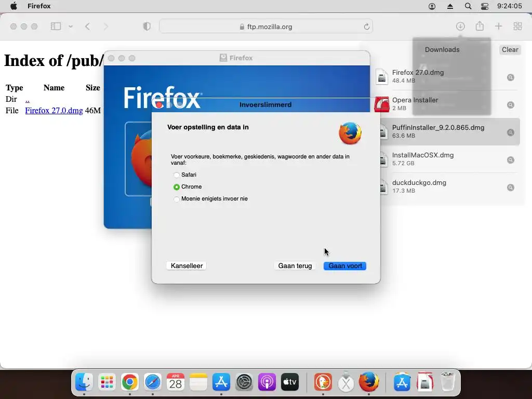This screenshot has width=532, height=399.
Task: Open Google Chrome from the Dock
Action: click(x=129, y=382)
